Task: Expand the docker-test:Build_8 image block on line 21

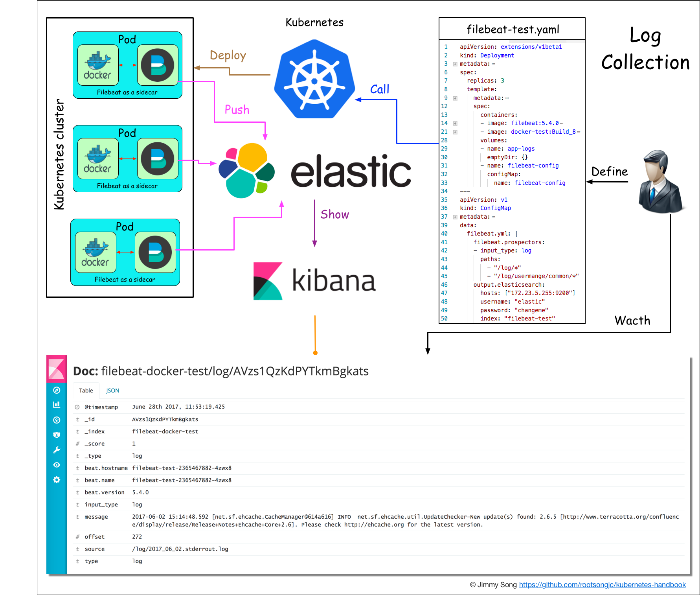Action: point(455,132)
